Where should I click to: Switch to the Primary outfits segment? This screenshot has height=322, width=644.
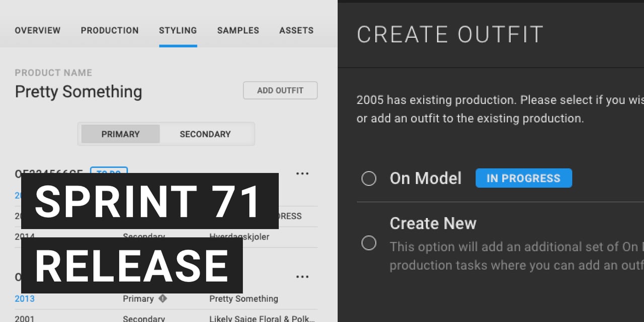[x=121, y=134]
